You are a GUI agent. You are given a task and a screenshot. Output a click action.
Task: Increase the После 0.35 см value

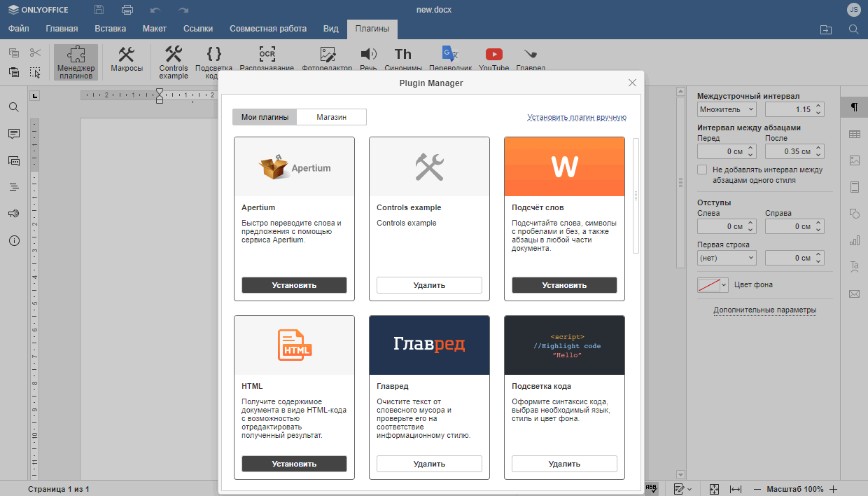[x=818, y=148]
